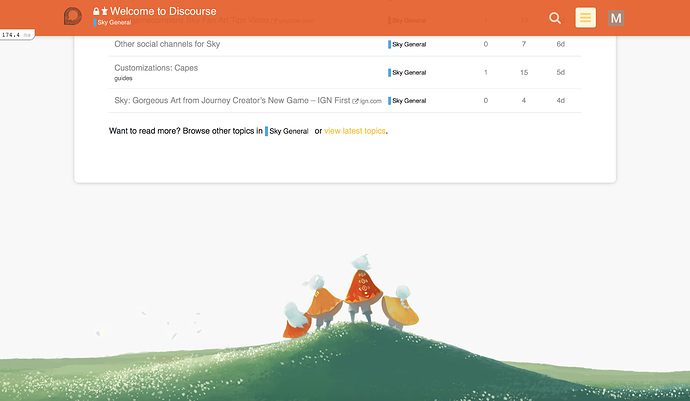
Task: Follow the view latest topics link
Action: click(x=355, y=131)
